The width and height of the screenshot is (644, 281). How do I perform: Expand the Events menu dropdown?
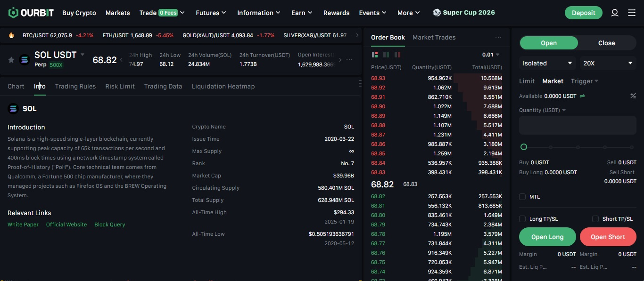pyautogui.click(x=372, y=13)
